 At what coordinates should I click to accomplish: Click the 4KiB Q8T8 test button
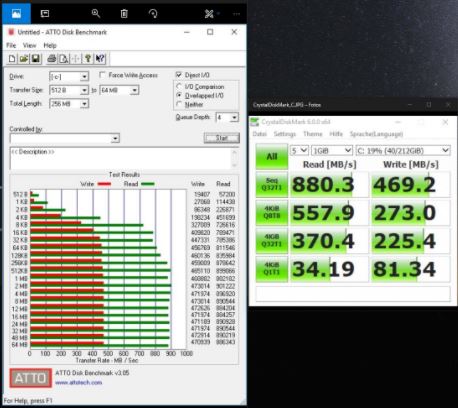(x=272, y=213)
